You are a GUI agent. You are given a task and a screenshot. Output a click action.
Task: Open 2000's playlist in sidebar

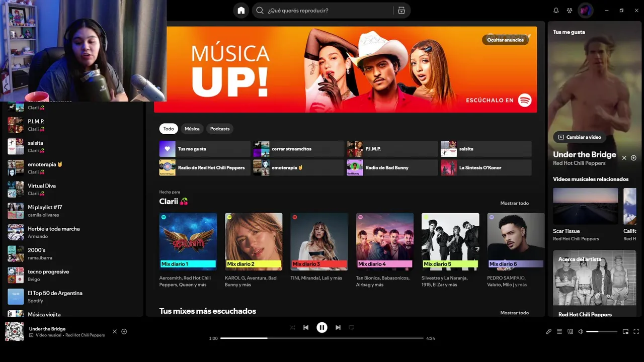(x=73, y=253)
